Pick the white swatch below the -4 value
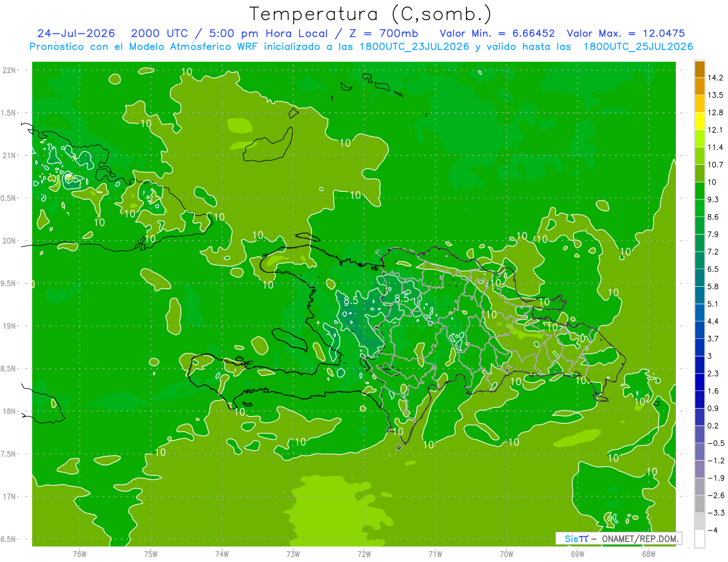Image resolution: width=728 pixels, height=562 pixels. (699, 539)
